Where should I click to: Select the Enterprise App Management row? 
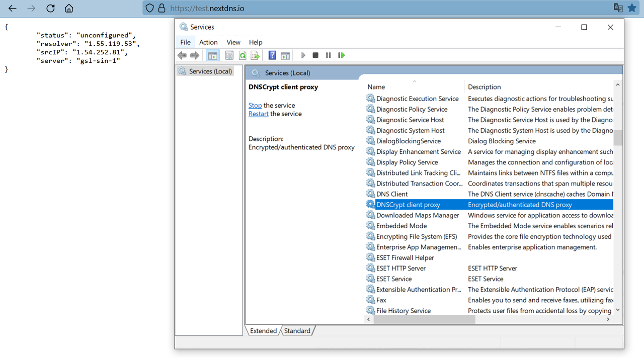pos(489,247)
